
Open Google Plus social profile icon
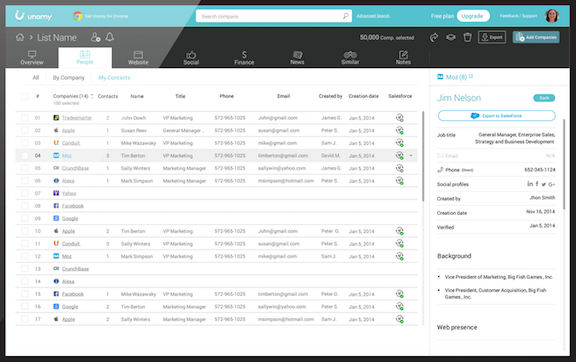click(551, 184)
